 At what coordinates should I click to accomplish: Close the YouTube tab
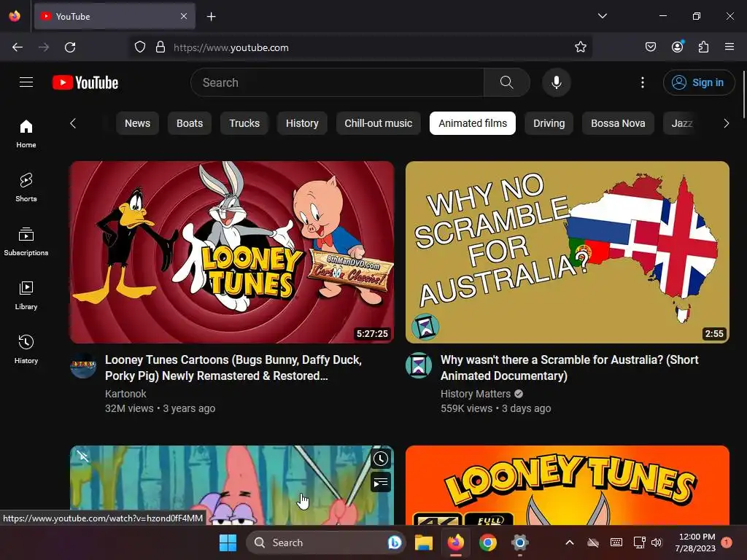click(x=184, y=16)
